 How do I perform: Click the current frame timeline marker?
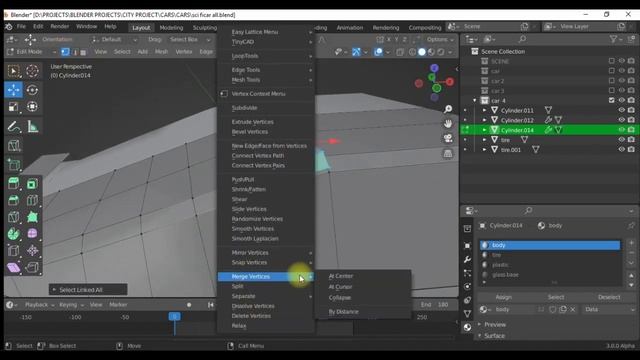(x=174, y=316)
